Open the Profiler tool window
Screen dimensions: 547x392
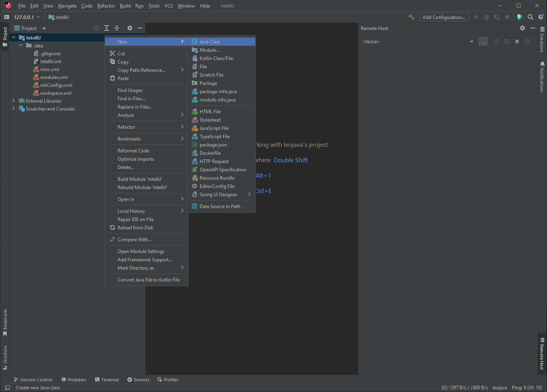pyautogui.click(x=168, y=380)
